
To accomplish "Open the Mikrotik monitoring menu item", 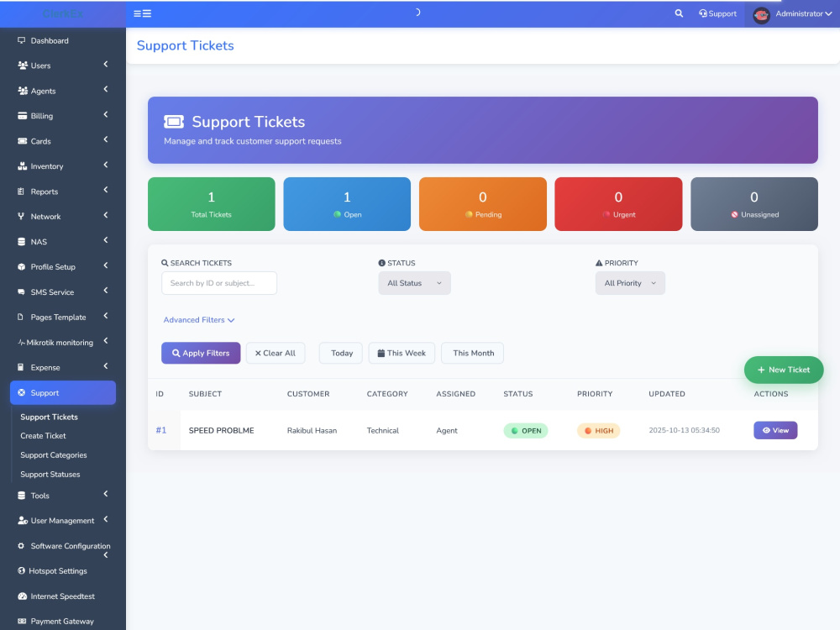I will point(63,343).
